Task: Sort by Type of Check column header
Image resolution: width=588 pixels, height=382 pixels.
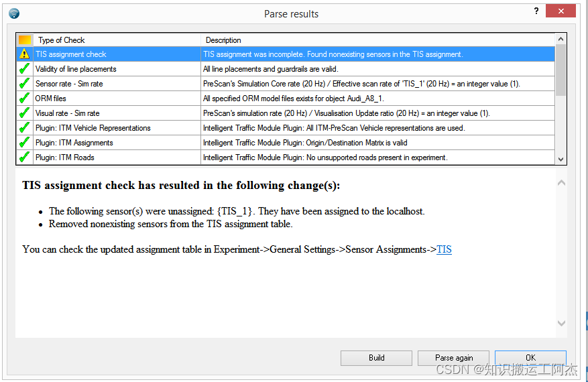Action: (117, 40)
